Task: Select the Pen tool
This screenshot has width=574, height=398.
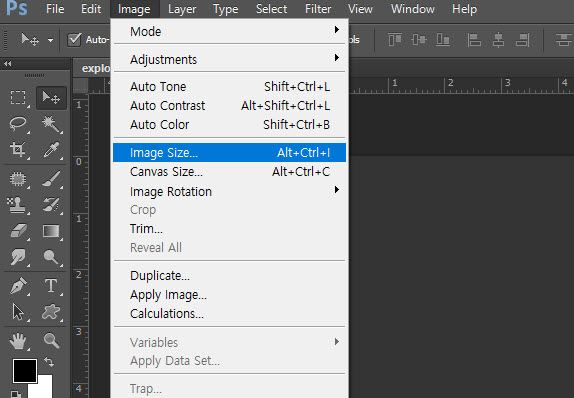Action: pos(18,286)
